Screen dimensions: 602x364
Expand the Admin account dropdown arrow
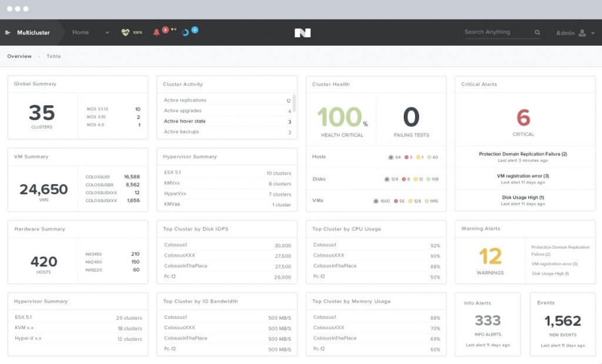[x=593, y=33]
